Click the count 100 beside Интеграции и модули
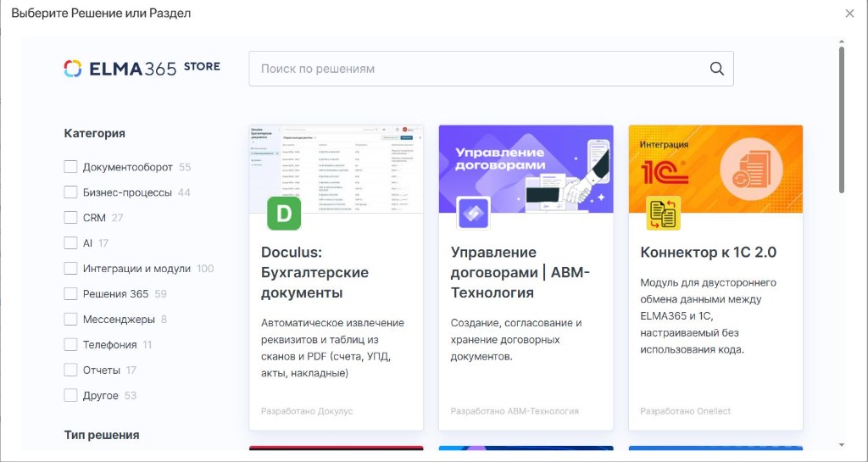The image size is (868, 462). [205, 269]
